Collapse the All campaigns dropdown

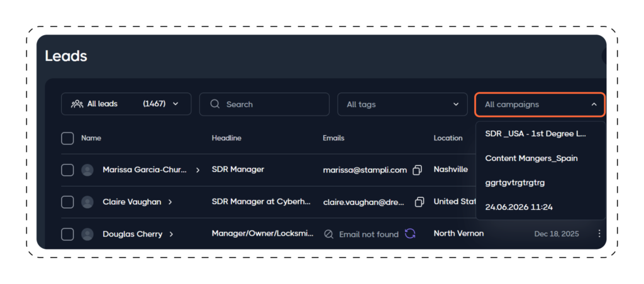click(540, 105)
